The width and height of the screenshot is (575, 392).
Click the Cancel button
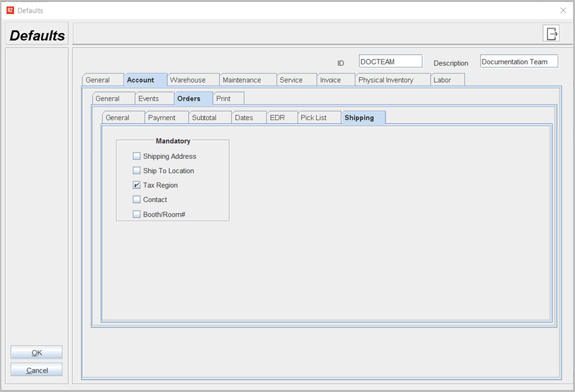pyautogui.click(x=36, y=370)
